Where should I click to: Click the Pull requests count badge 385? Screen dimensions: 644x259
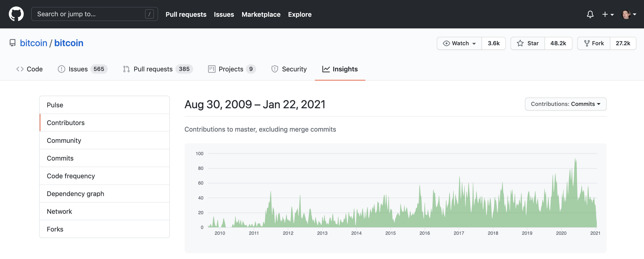tap(184, 69)
